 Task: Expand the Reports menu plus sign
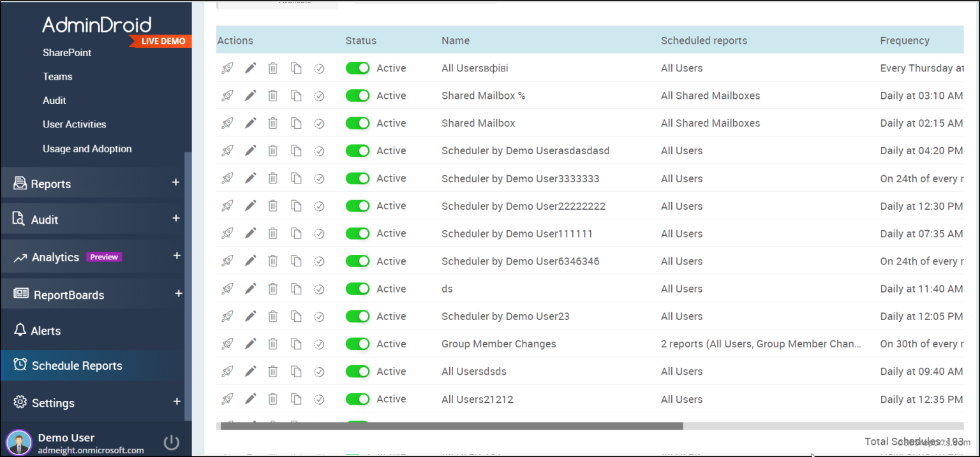175,182
